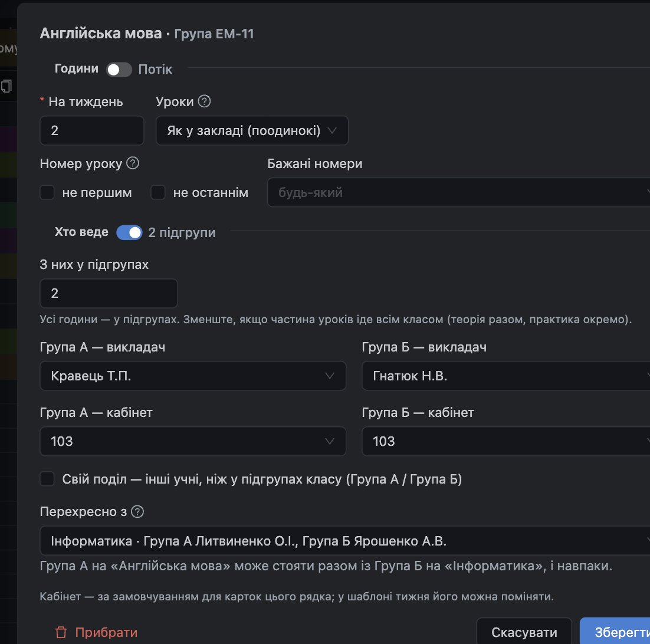Click help icon beside Перехресно з
The width and height of the screenshot is (650, 644).
pos(137,511)
